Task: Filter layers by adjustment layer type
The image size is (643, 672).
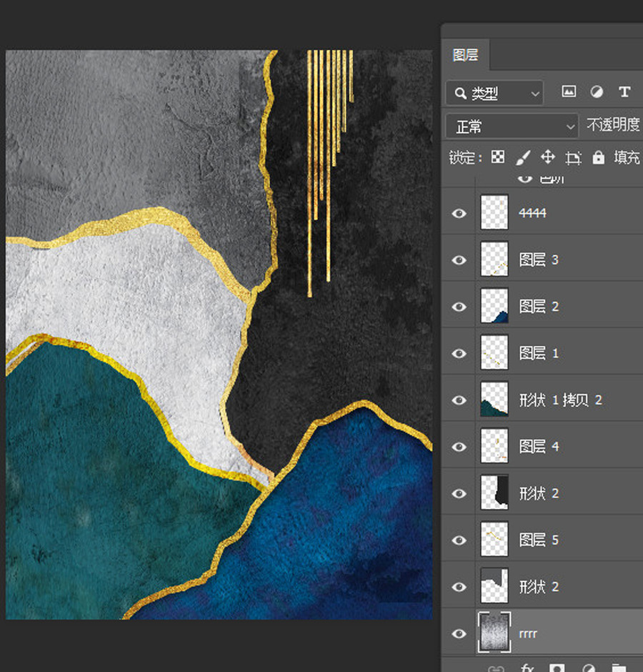Action: [597, 92]
